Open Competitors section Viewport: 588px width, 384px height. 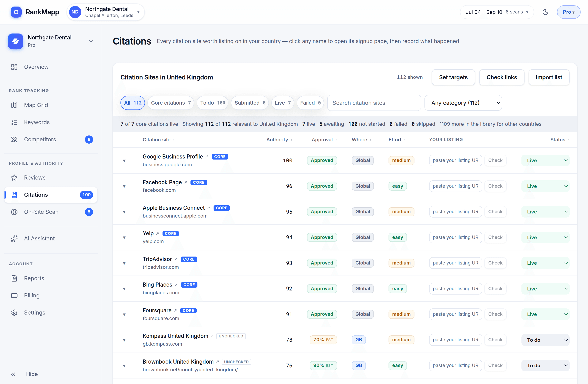(51, 139)
